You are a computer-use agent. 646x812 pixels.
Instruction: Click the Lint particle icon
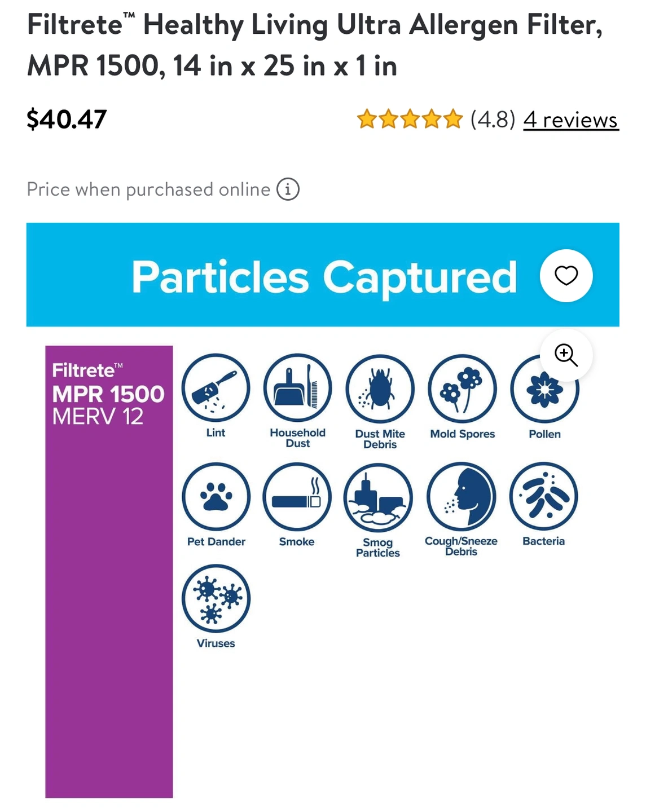click(x=216, y=388)
